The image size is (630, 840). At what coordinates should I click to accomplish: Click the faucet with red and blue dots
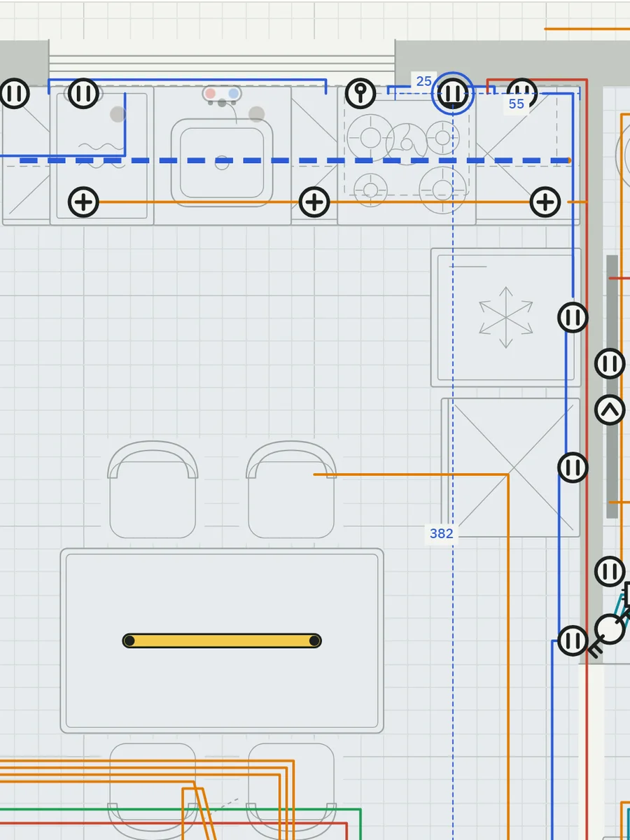pos(222,95)
